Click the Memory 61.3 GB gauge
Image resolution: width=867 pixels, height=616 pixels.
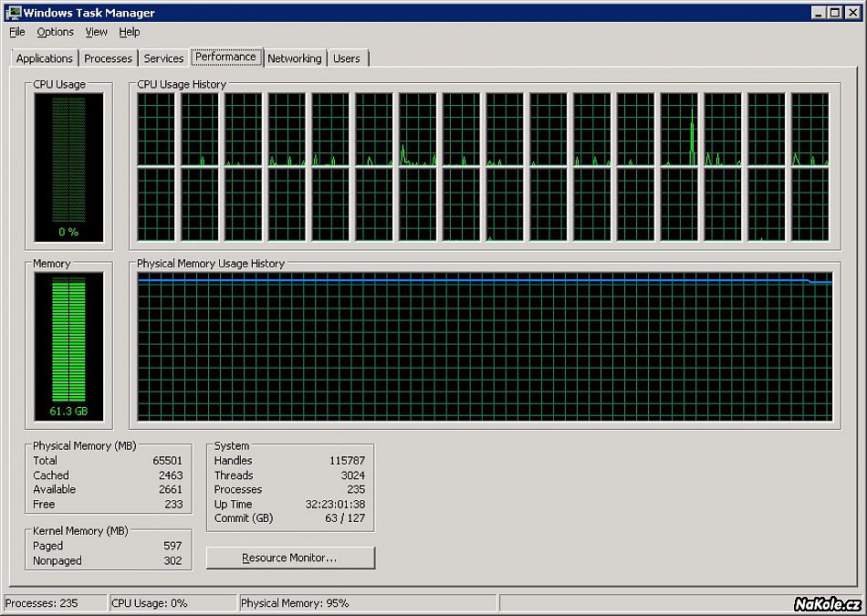click(x=68, y=347)
